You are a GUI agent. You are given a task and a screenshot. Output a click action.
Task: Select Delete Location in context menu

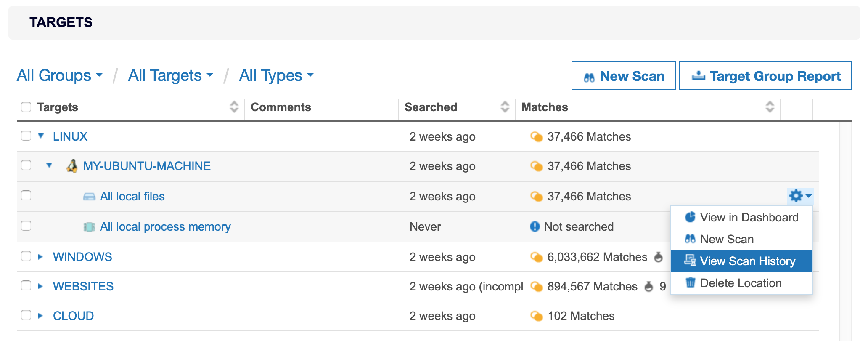pyautogui.click(x=740, y=283)
